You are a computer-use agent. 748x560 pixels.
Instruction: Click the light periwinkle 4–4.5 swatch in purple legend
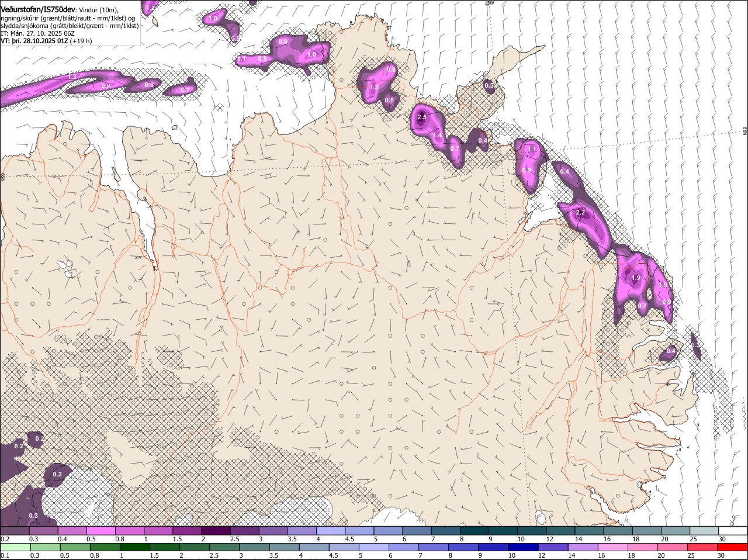[x=331, y=530]
